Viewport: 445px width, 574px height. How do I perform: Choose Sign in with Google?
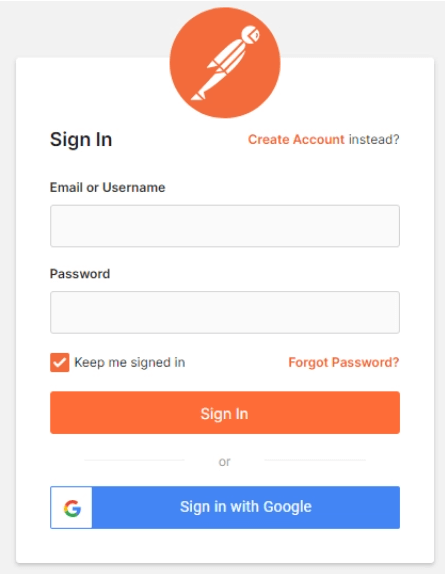click(225, 507)
